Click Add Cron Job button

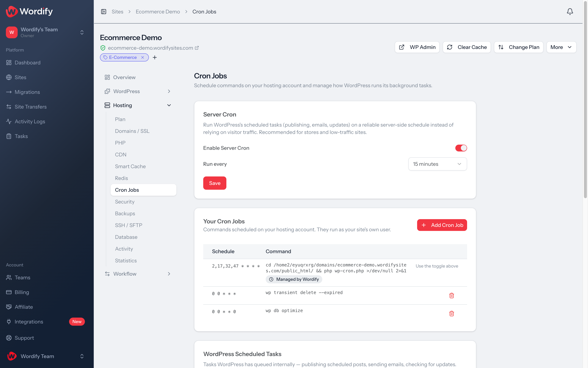click(x=442, y=225)
